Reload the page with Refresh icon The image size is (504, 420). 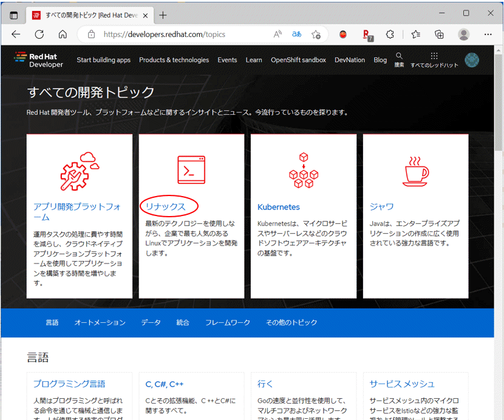(39, 34)
